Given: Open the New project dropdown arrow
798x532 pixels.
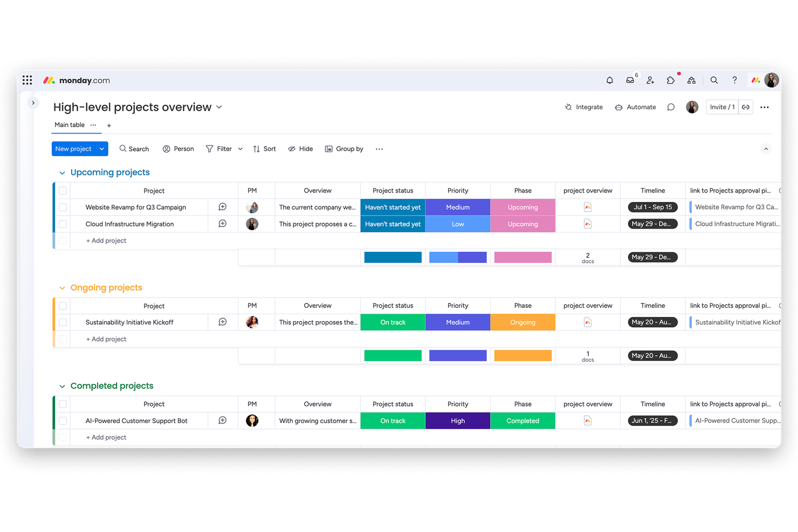Looking at the screenshot, I should click(102, 149).
